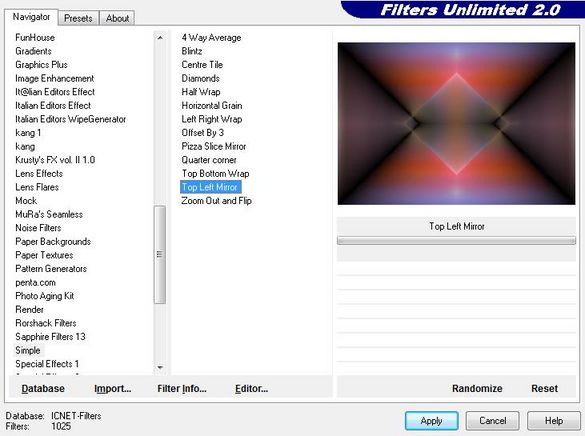
Task: Select Mock category
Action: tap(26, 201)
